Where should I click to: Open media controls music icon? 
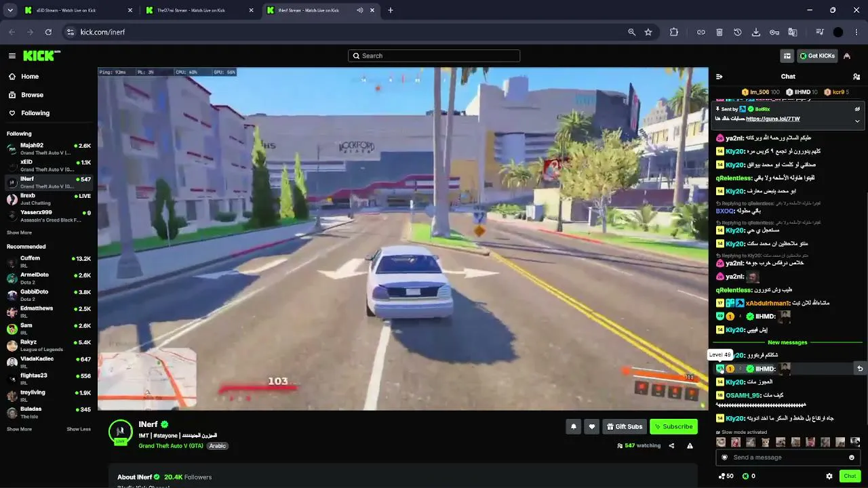click(820, 32)
